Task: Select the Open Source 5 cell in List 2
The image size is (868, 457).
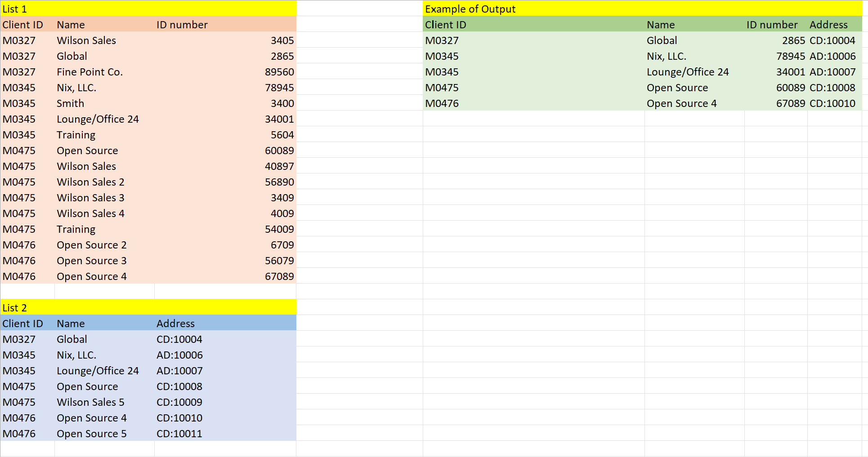Action: (92, 433)
